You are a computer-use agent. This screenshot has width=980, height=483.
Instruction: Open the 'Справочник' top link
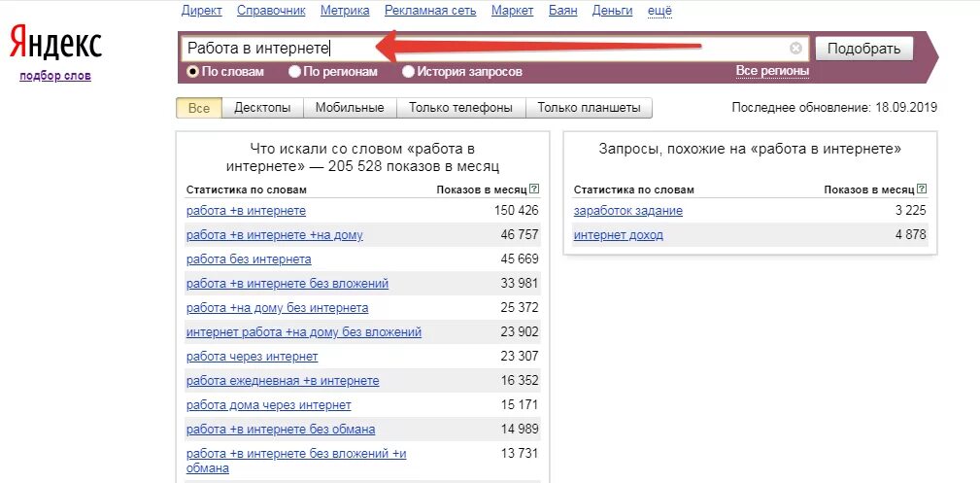click(271, 11)
